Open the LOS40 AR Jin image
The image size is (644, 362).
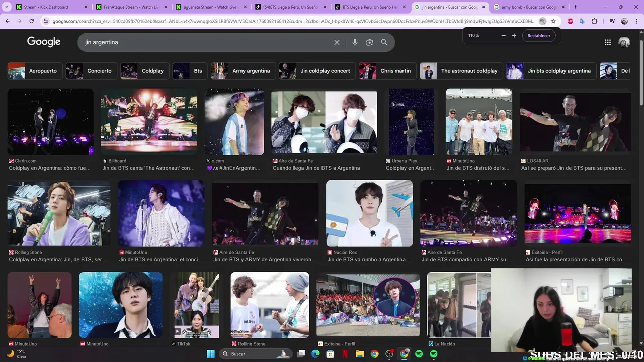tap(575, 122)
